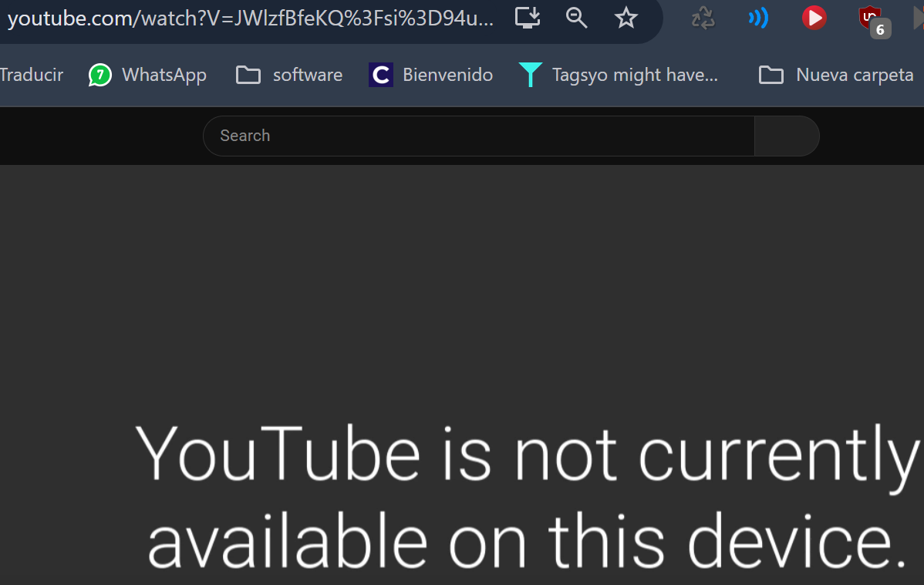924x585 pixels.
Task: Click the gray recycle arrows extension icon
Action: (x=703, y=18)
